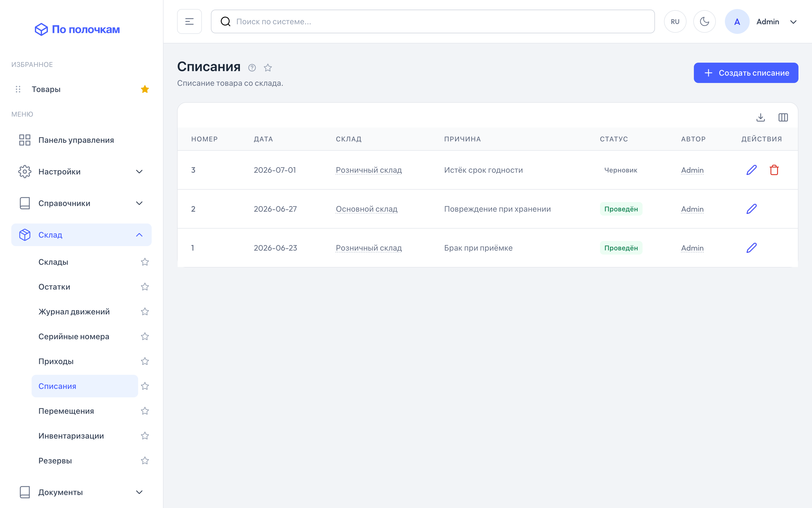Expand the Настройки section chevron
This screenshot has height=508, width=812.
139,172
